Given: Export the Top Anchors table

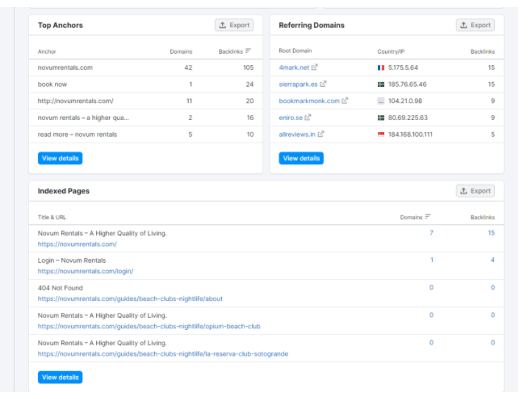Looking at the screenshot, I should point(234,25).
